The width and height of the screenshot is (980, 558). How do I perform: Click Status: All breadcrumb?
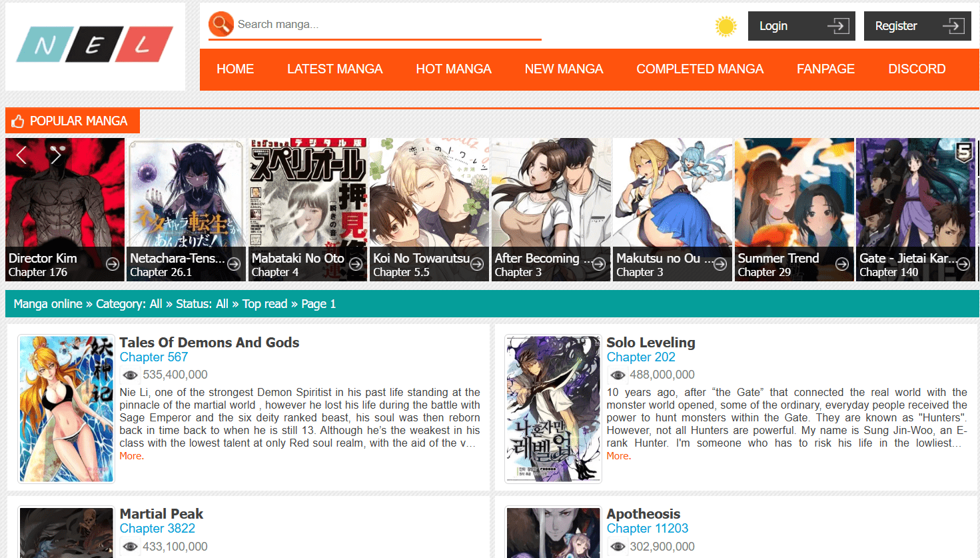[202, 304]
